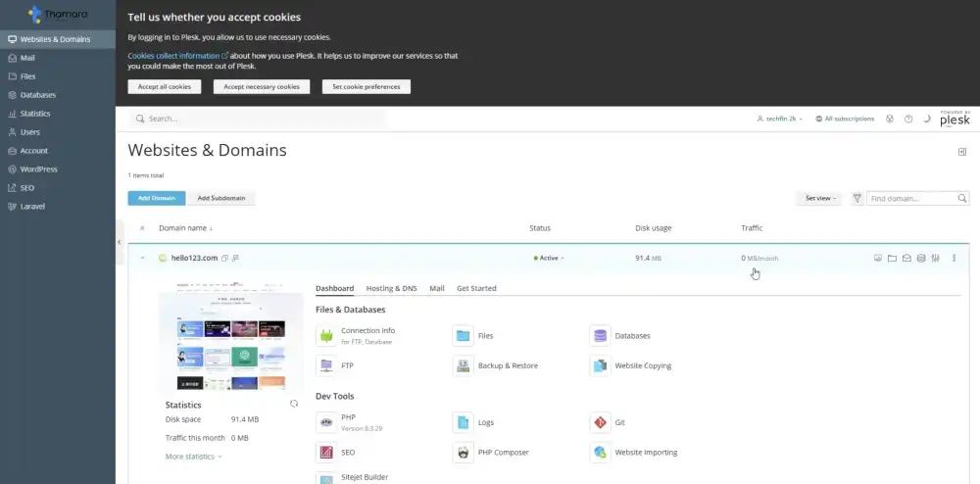Click the PHP Composer icon

click(463, 452)
